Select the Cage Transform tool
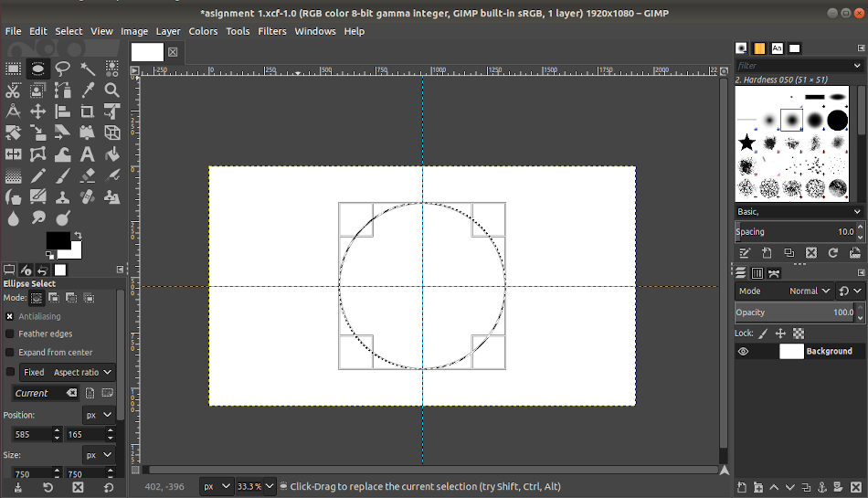 tap(37, 154)
